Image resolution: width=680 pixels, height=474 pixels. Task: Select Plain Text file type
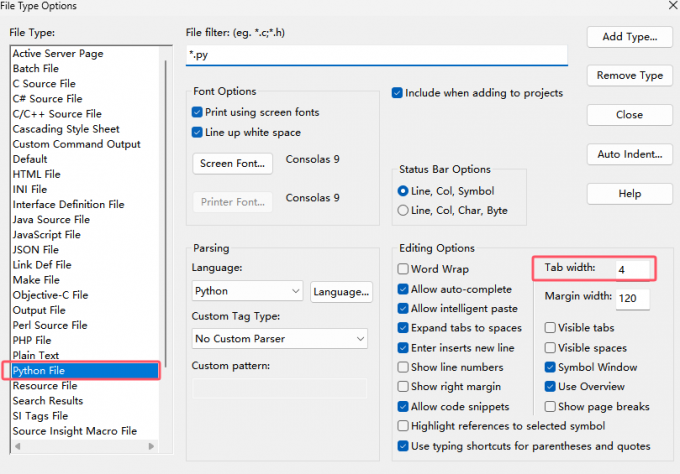pos(36,355)
